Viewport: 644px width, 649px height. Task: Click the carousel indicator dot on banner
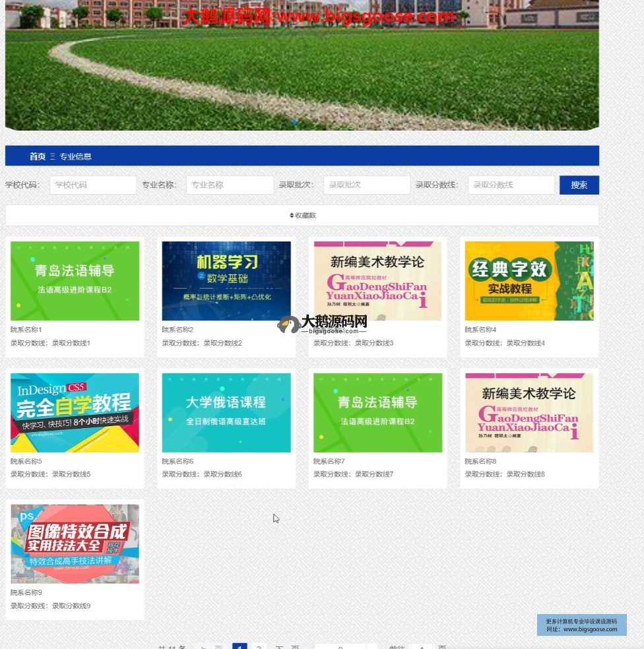(x=294, y=122)
